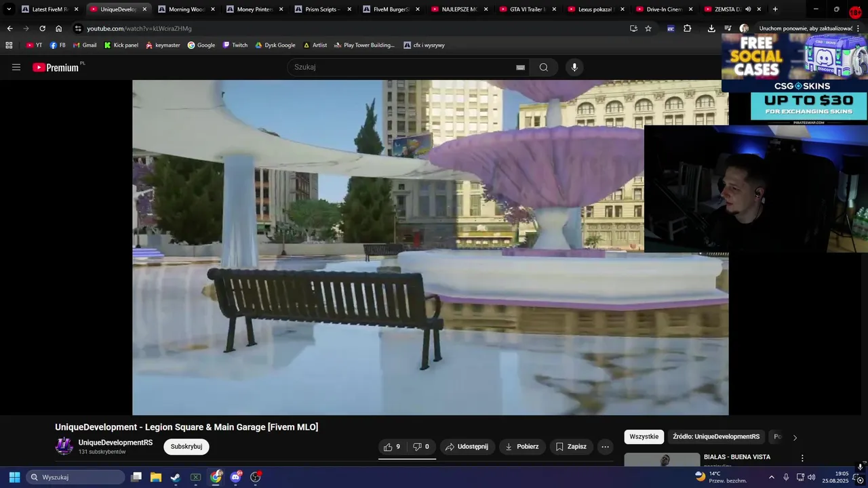
Task: Open Play Tower Building bookmark
Action: pyautogui.click(x=364, y=45)
